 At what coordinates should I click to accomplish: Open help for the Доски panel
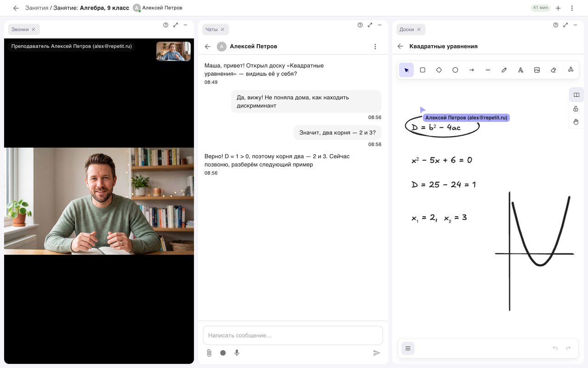pyautogui.click(x=556, y=25)
